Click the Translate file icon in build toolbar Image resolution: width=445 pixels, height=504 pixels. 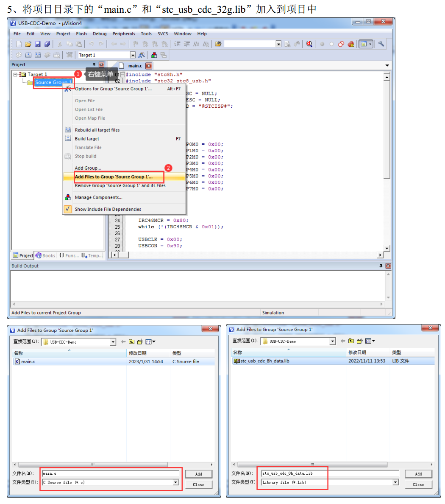(x=19, y=55)
